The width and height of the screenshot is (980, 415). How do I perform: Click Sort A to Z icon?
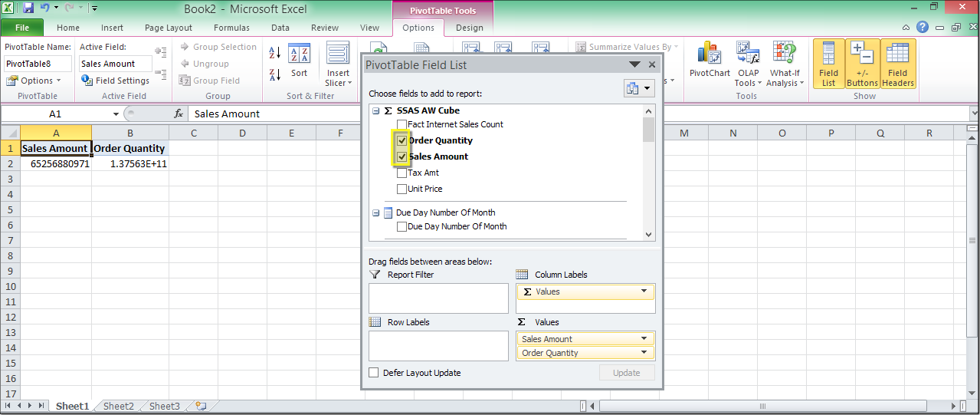(275, 53)
